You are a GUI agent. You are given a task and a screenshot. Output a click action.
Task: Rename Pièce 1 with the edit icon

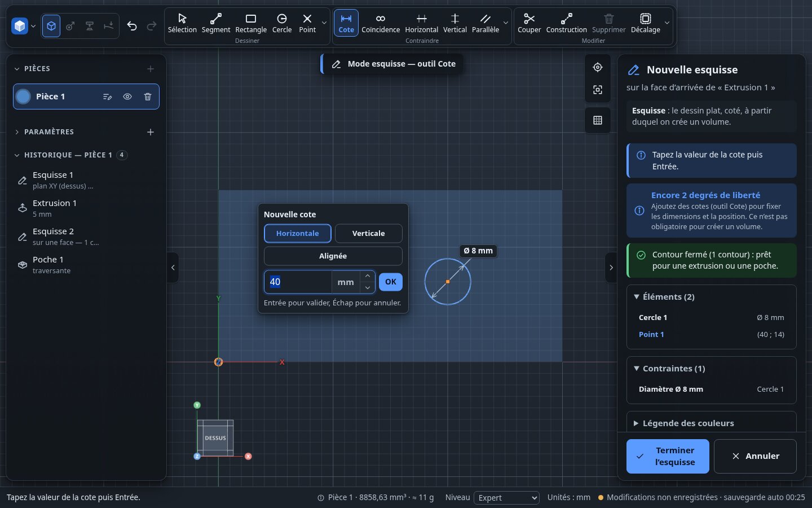[x=107, y=97]
